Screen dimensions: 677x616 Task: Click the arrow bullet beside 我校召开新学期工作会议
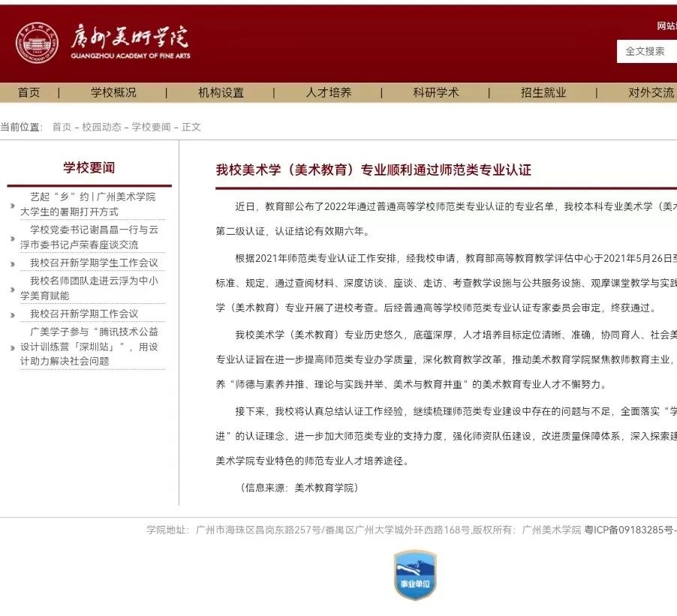[13, 314]
